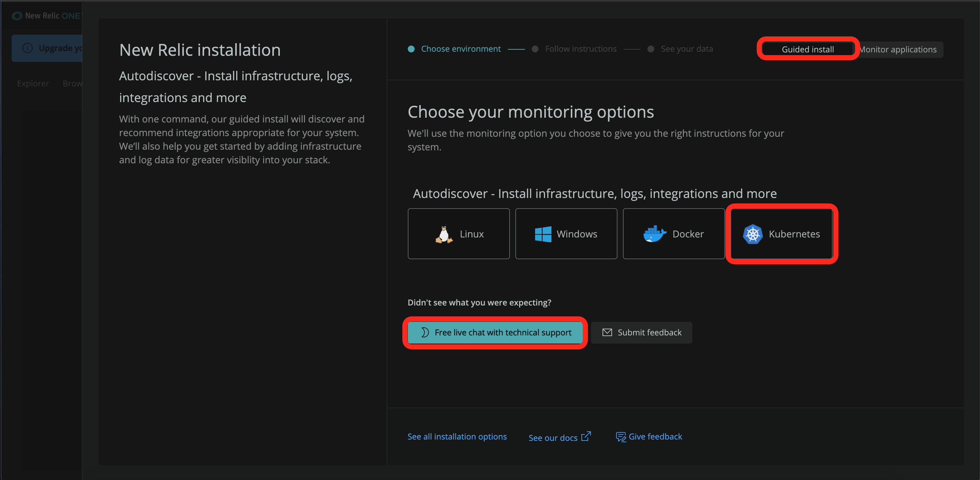Image resolution: width=980 pixels, height=480 pixels.
Task: Click 'New Relic installation' title
Action: coord(200,50)
